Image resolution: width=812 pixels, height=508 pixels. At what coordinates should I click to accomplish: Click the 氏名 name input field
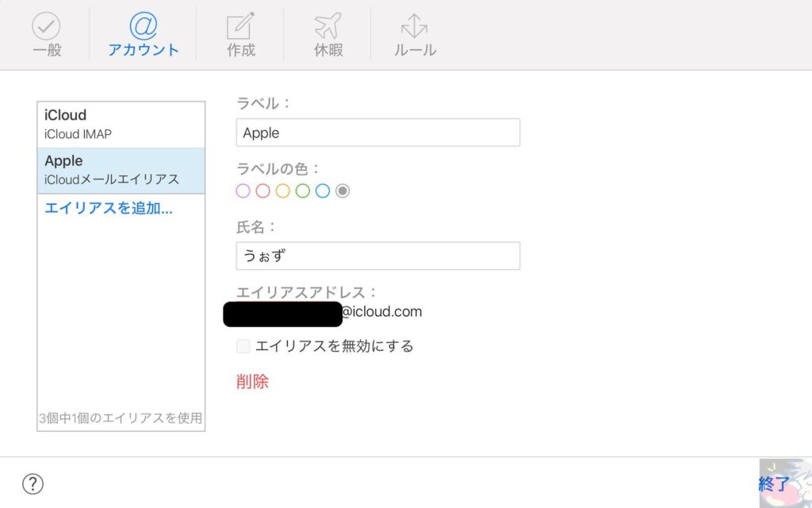377,256
